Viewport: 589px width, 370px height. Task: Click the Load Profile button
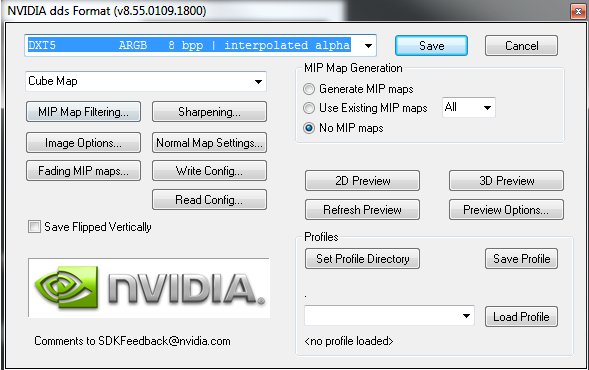pos(521,317)
